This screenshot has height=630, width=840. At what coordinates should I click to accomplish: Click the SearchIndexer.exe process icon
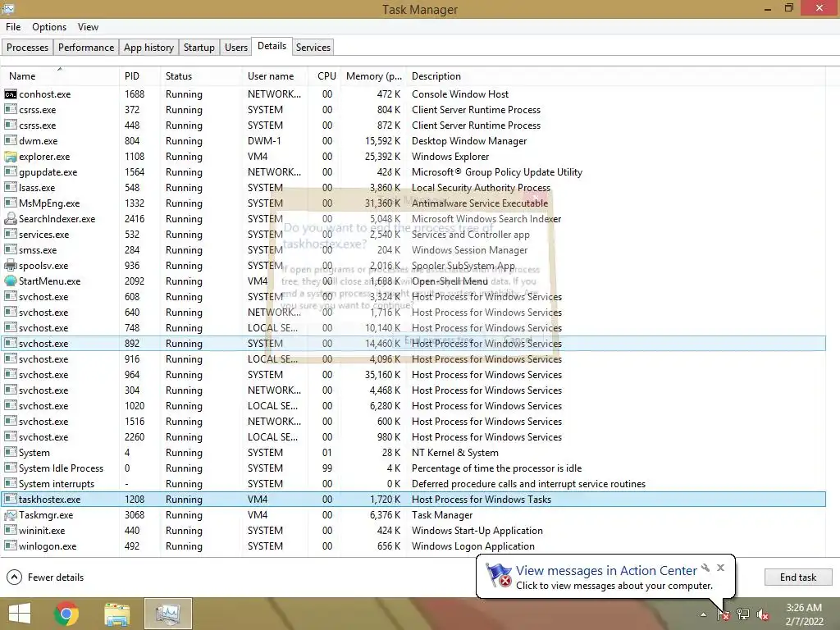tap(10, 219)
